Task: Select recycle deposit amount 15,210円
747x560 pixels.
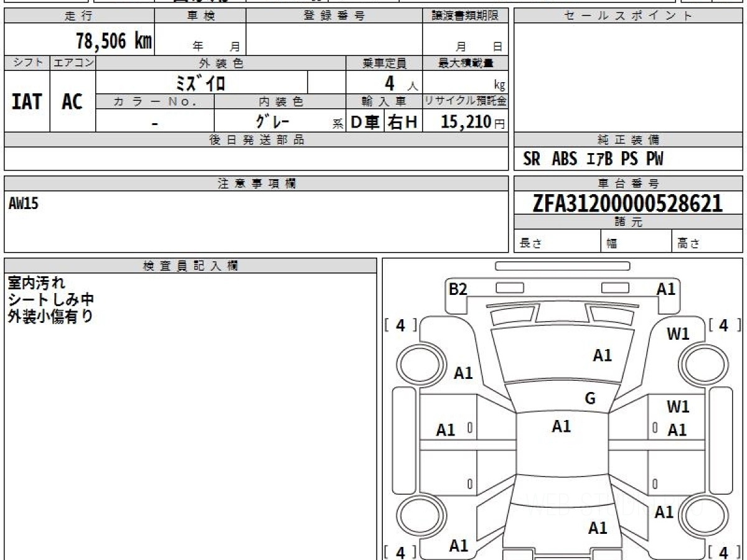Action: pyautogui.click(x=472, y=122)
